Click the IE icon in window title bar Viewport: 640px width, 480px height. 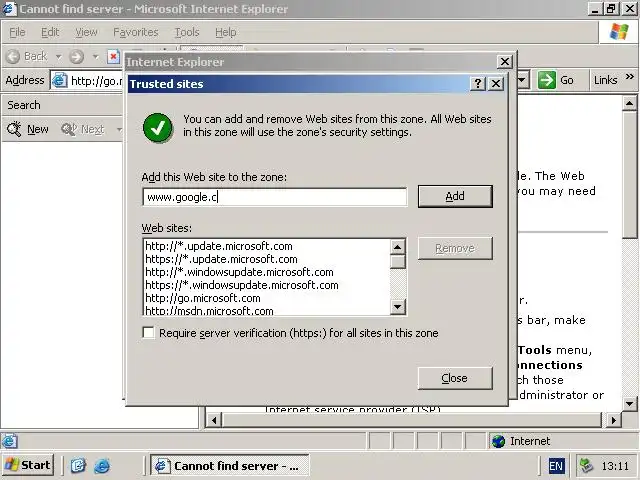(x=9, y=9)
